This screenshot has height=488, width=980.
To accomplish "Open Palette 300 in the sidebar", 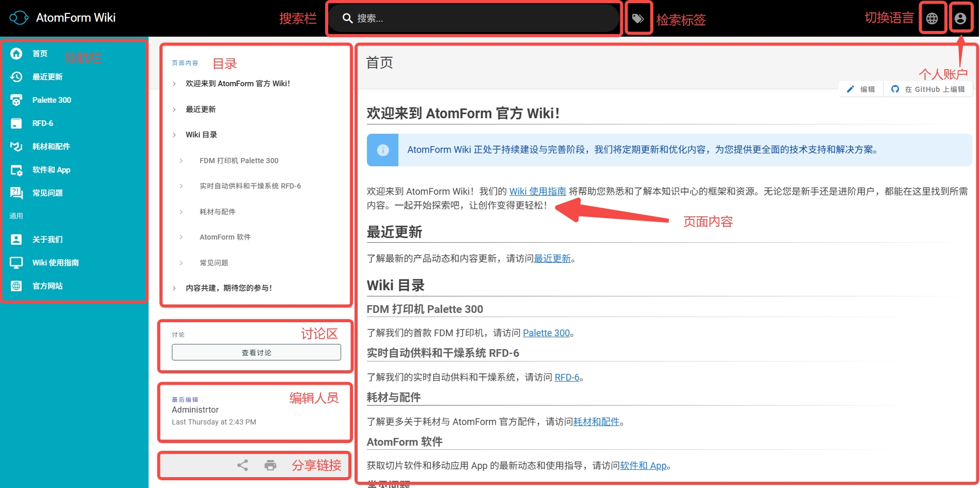I will [52, 100].
